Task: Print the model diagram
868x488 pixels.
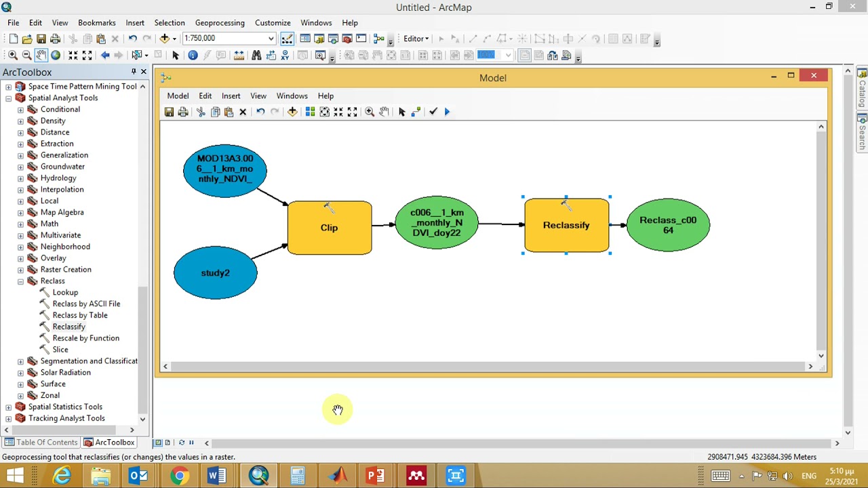Action: click(x=183, y=112)
